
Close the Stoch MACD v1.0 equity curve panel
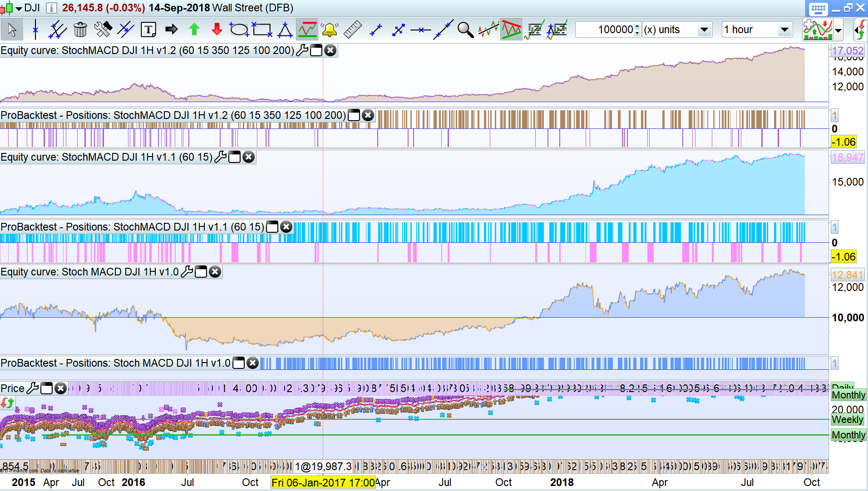215,272
